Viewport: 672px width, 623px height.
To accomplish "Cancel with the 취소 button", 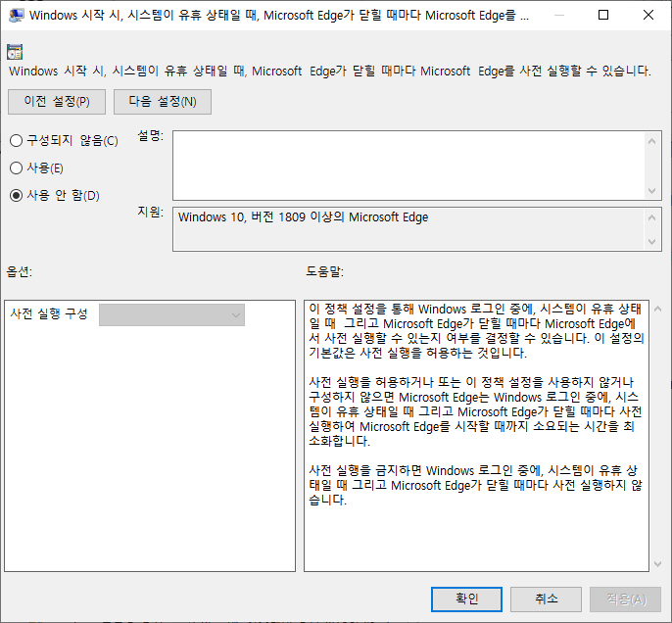I will (546, 599).
